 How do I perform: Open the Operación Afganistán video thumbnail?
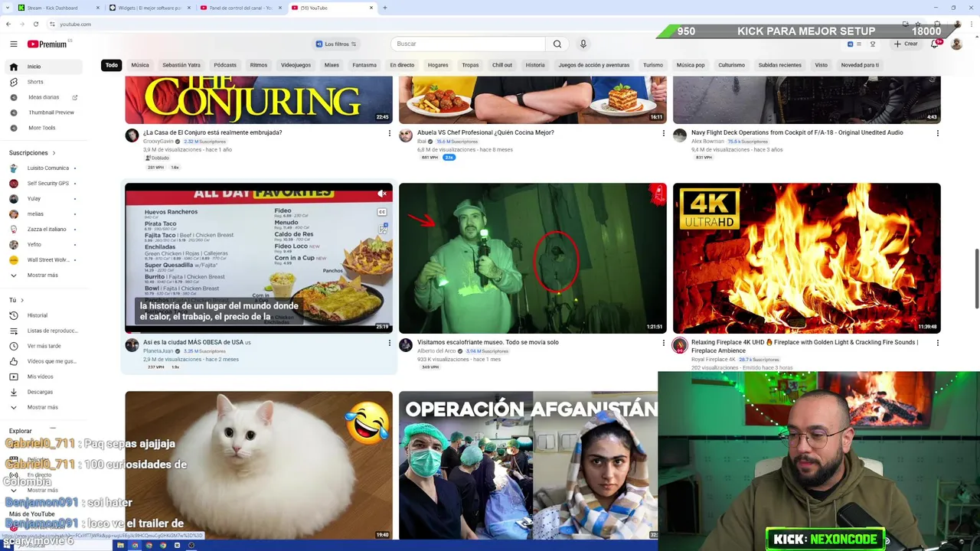coord(528,465)
